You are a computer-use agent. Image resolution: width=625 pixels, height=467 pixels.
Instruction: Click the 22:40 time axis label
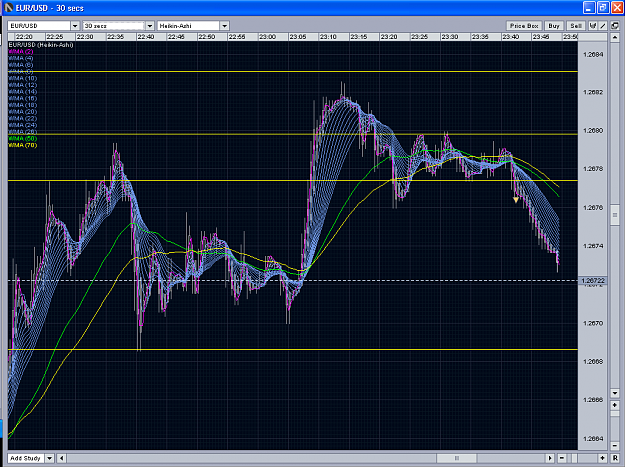pos(145,37)
